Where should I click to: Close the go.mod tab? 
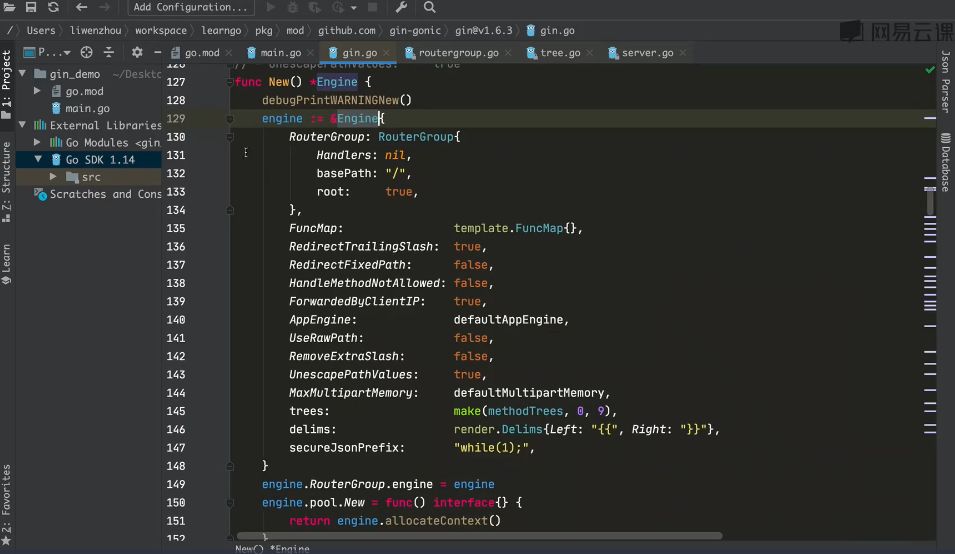pyautogui.click(x=229, y=53)
